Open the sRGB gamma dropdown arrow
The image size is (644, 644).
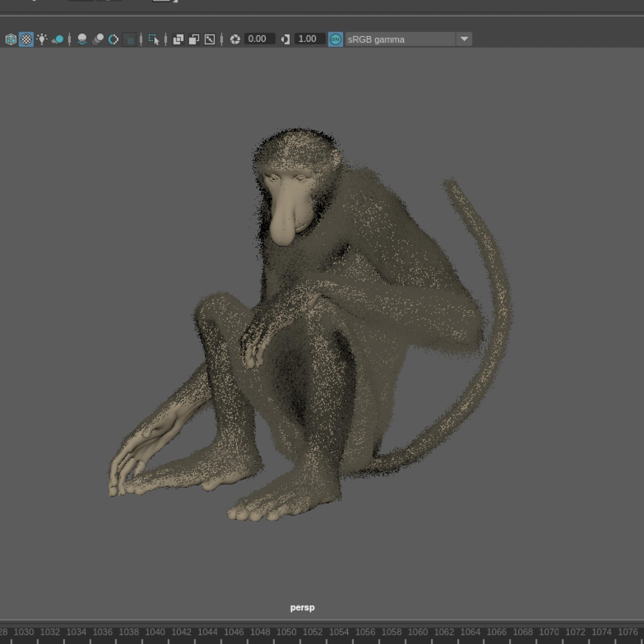click(x=464, y=39)
